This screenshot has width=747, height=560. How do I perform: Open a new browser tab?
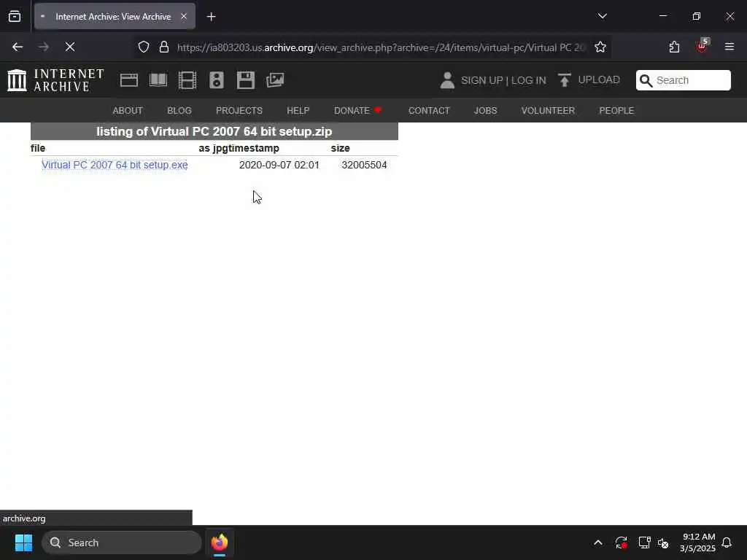coord(211,17)
